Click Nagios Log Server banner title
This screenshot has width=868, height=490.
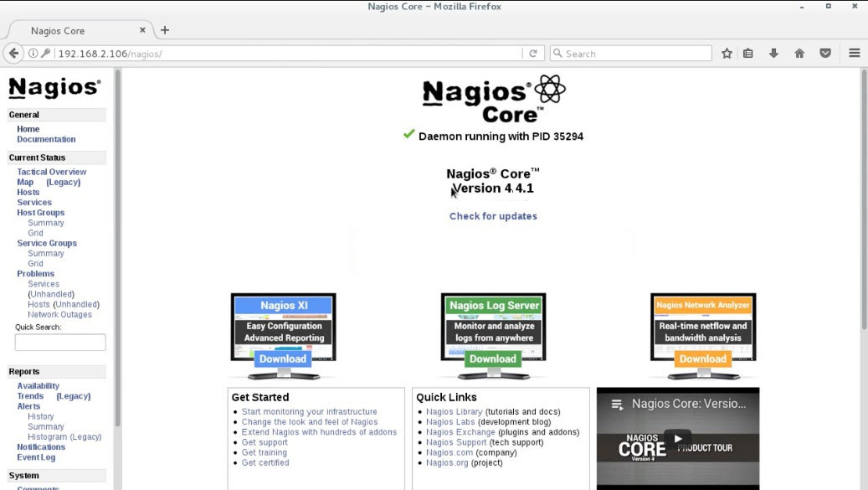click(494, 306)
